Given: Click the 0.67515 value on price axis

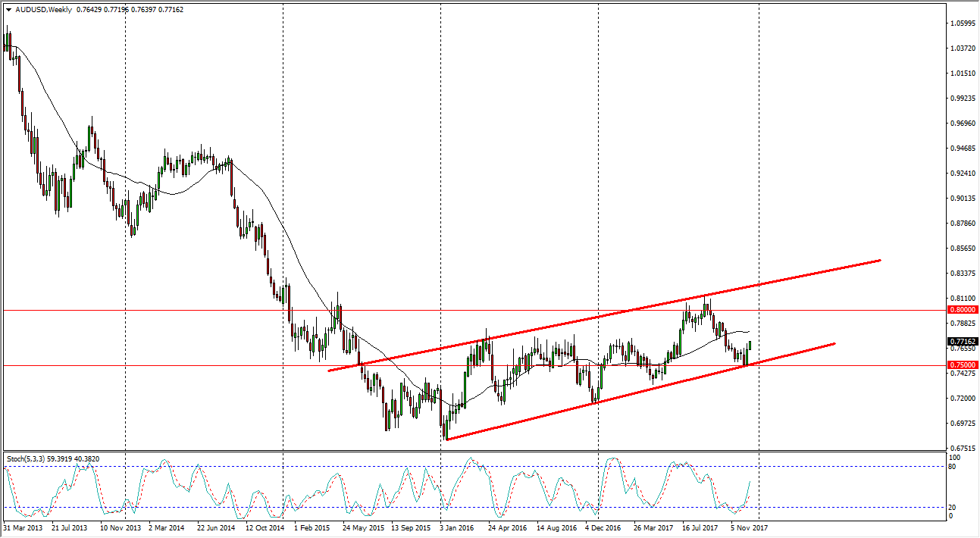Looking at the screenshot, I should pos(963,448).
